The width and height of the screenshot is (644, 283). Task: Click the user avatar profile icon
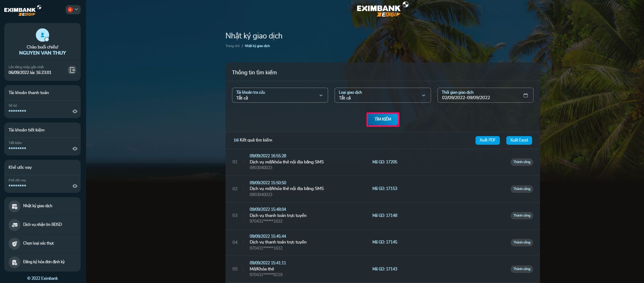pyautogui.click(x=42, y=35)
